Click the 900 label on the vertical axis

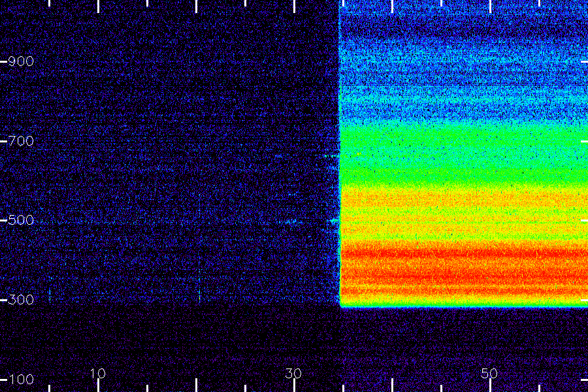click(21, 61)
